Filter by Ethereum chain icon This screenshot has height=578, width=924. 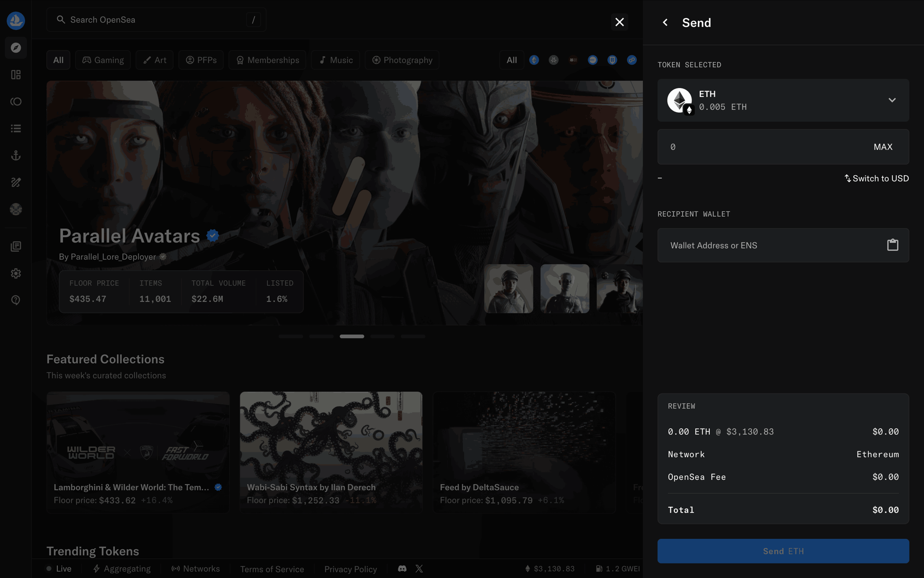click(534, 60)
